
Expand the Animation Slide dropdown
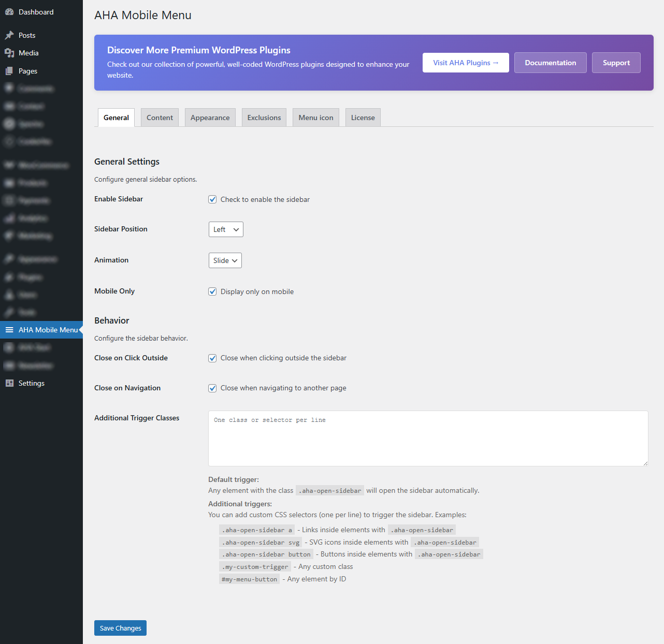pos(225,260)
